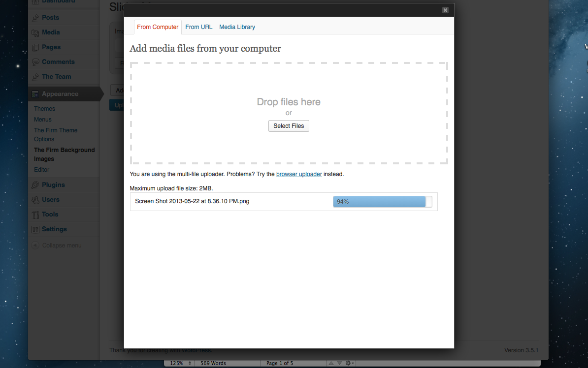Open the gear action dropdown in status bar

tap(350, 363)
